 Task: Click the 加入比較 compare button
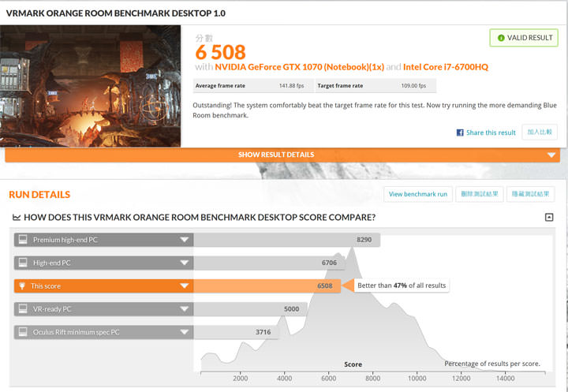[x=540, y=132]
